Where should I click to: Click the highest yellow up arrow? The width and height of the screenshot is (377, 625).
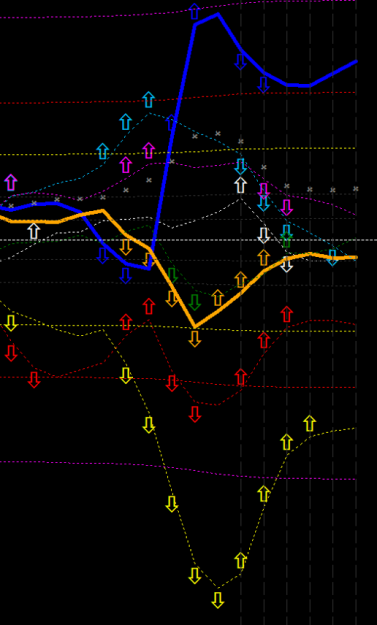click(310, 423)
